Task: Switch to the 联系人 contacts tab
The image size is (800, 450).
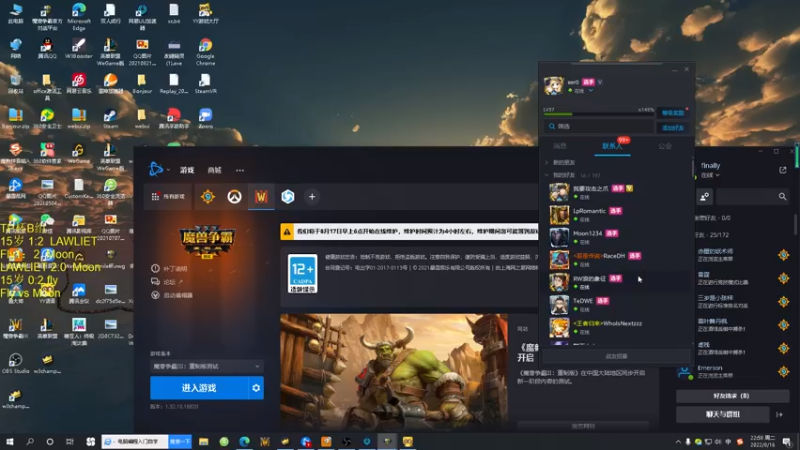Action: pyautogui.click(x=612, y=146)
